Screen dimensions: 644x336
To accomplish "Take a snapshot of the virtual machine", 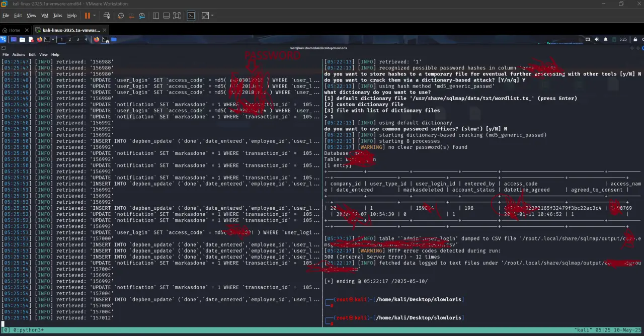I will coord(121,16).
